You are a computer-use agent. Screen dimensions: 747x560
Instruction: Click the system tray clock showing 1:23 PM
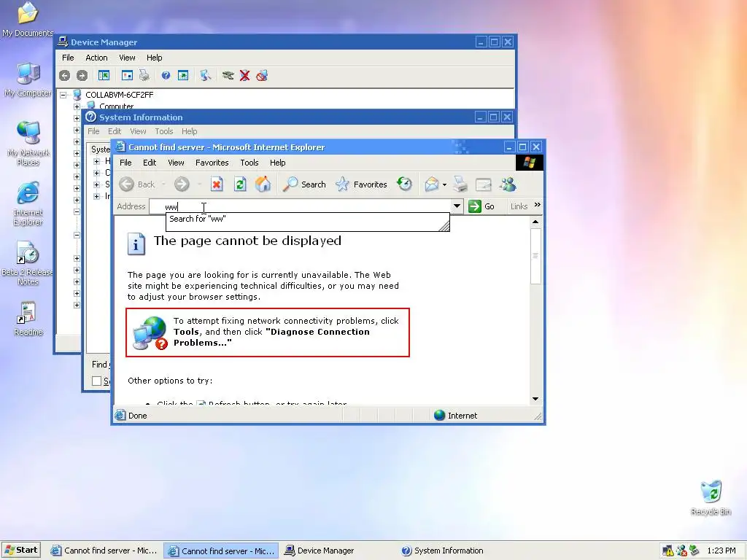click(721, 551)
